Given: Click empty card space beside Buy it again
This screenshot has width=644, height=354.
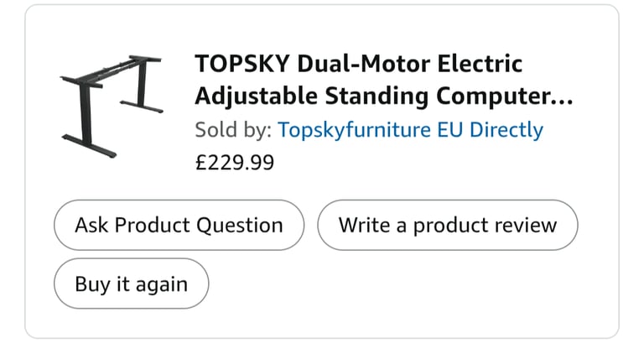Looking at the screenshot, I should click(390, 284).
